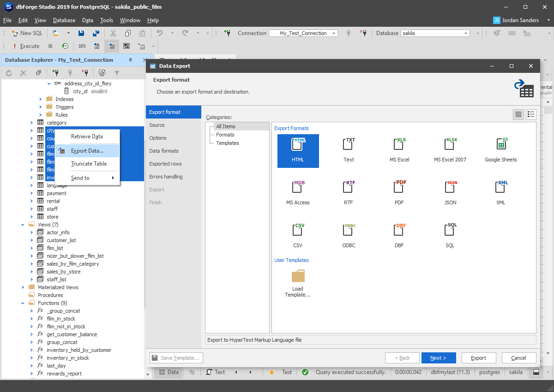Select the HTML export format
Image resolution: width=554 pixels, height=392 pixels.
[298, 151]
